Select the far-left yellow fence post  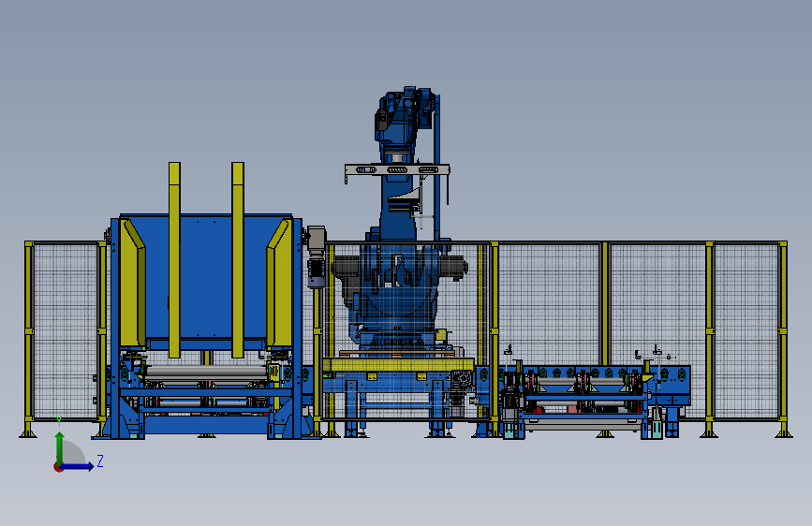pyautogui.click(x=29, y=339)
